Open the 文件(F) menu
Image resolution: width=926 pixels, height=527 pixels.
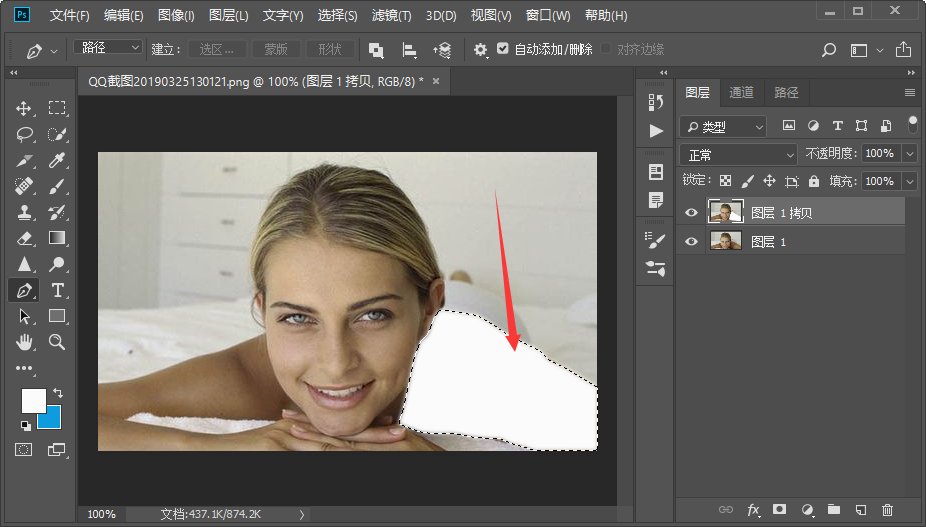69,15
